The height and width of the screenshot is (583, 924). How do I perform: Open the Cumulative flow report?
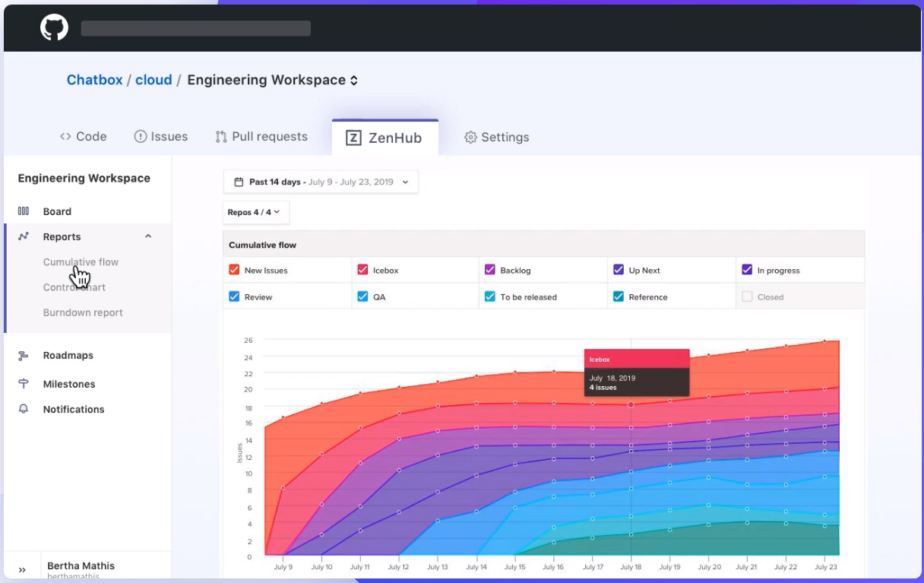pyautogui.click(x=81, y=262)
